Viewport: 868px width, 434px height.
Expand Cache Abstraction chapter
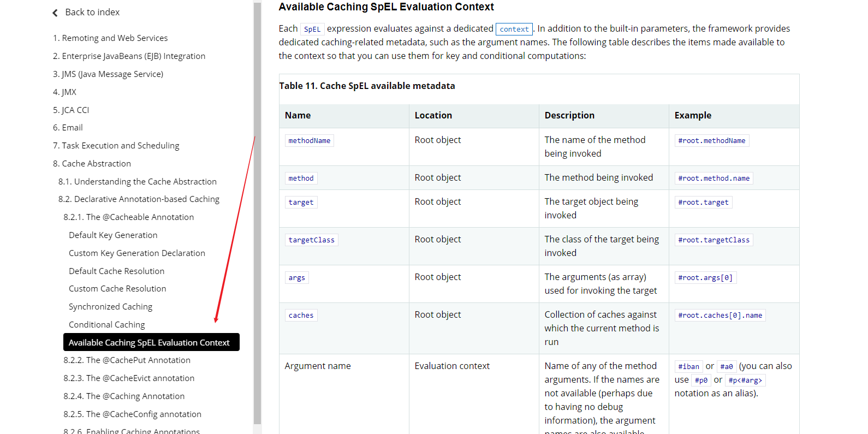click(92, 164)
